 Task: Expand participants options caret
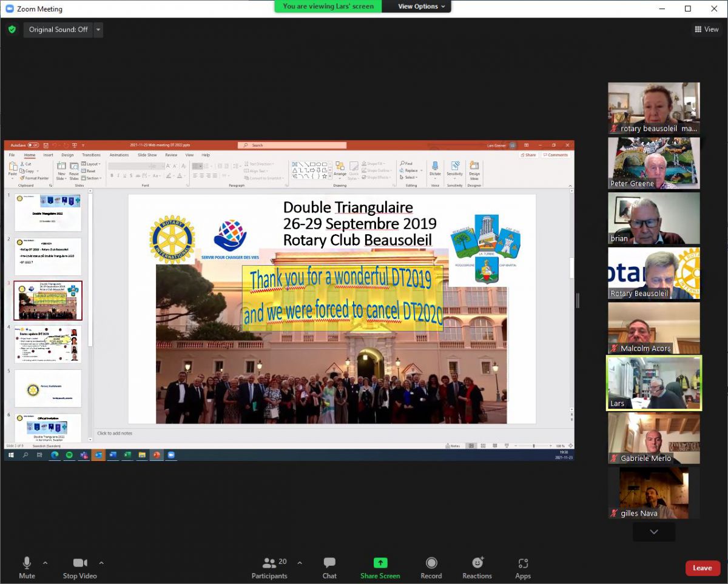pyautogui.click(x=300, y=563)
